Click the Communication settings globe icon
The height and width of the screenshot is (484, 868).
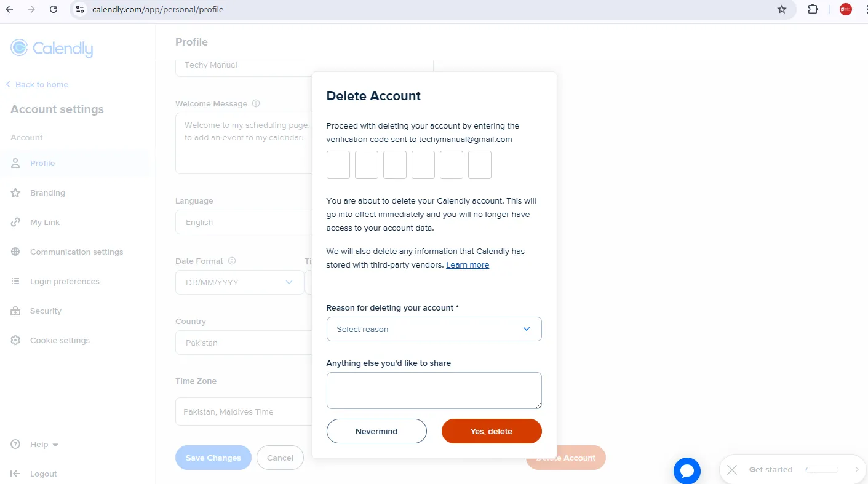click(x=15, y=252)
